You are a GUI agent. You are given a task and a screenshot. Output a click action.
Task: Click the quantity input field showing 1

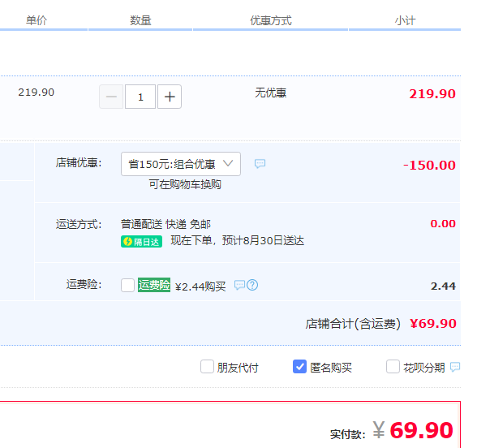click(140, 97)
